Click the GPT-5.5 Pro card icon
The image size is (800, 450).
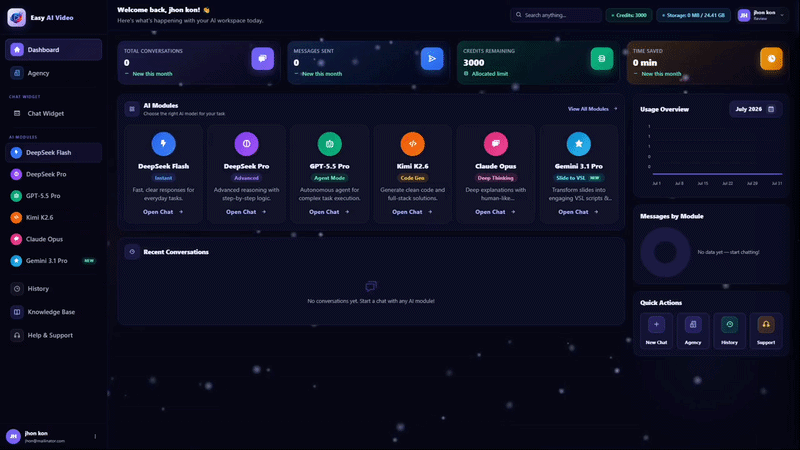click(x=330, y=144)
